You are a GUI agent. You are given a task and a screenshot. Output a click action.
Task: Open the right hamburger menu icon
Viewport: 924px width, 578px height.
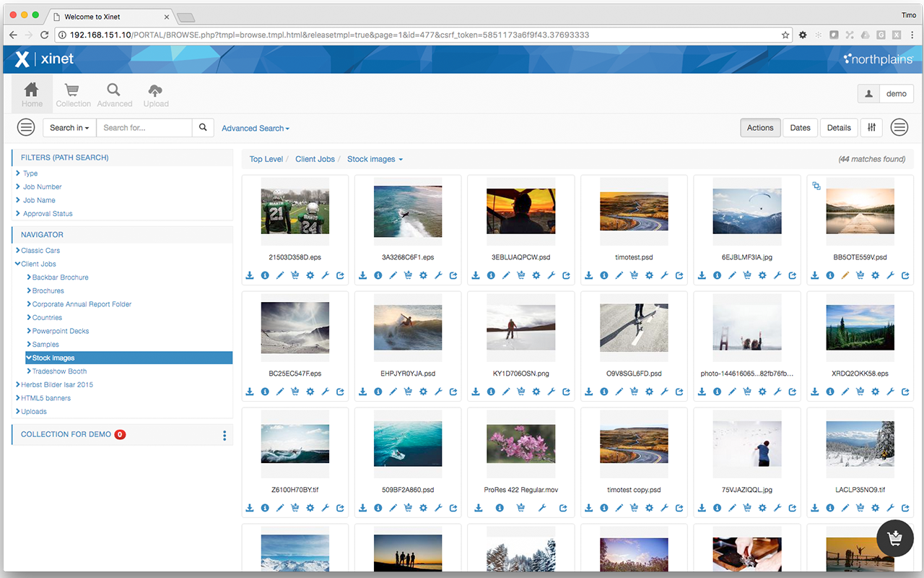[x=899, y=128]
